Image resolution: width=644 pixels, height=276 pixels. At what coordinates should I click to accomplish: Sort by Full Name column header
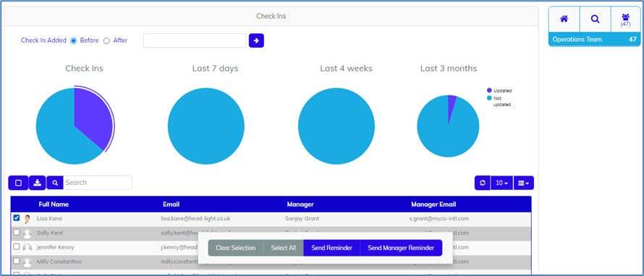(54, 204)
